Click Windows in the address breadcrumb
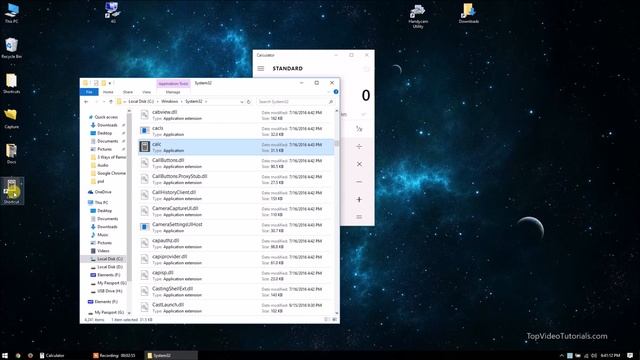This screenshot has width=640, height=360. 169,102
